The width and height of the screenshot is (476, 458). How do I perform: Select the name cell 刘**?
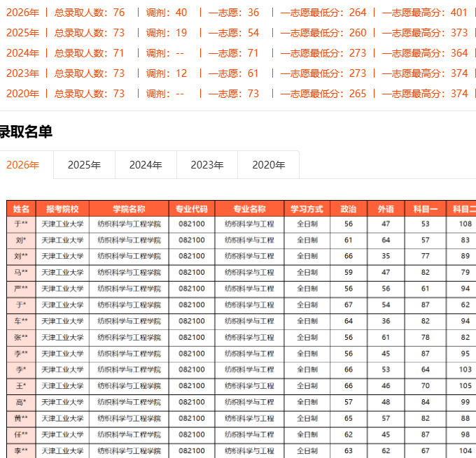(21, 257)
